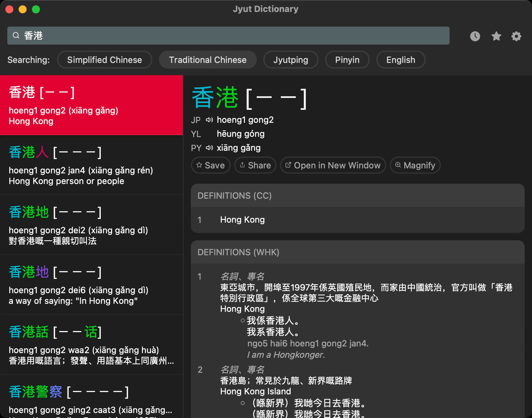Screen dimensions: 532x418
Task: Switch search mode to Pinyin
Action: coord(347,60)
